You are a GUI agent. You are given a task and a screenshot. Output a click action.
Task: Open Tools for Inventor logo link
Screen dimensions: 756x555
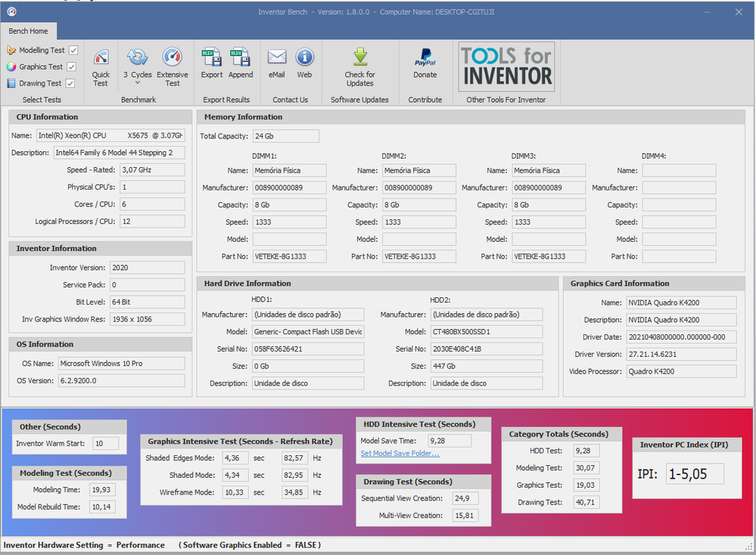coord(506,67)
